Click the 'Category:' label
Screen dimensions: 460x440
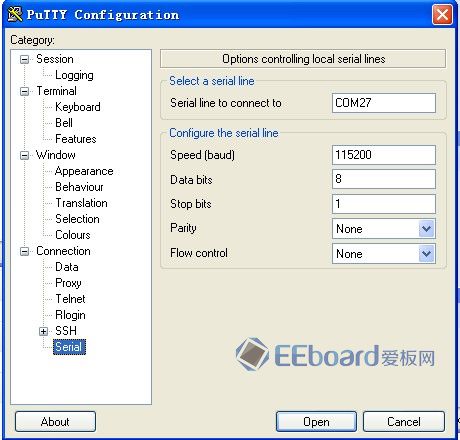point(32,40)
